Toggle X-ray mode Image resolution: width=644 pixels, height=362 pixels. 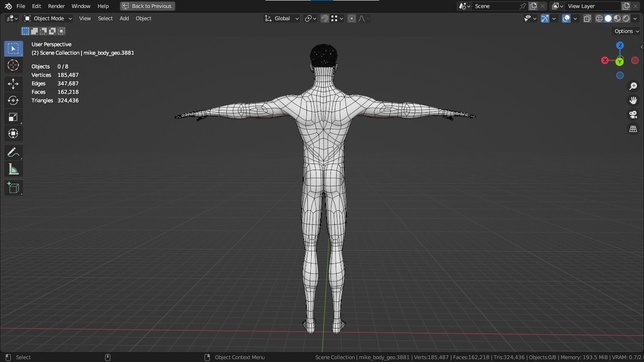(587, 18)
